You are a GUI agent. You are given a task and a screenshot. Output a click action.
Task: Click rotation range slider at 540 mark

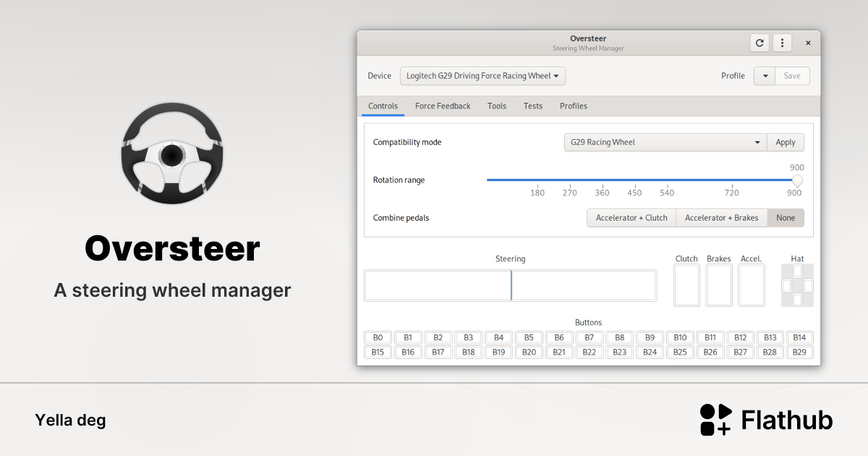point(667,180)
